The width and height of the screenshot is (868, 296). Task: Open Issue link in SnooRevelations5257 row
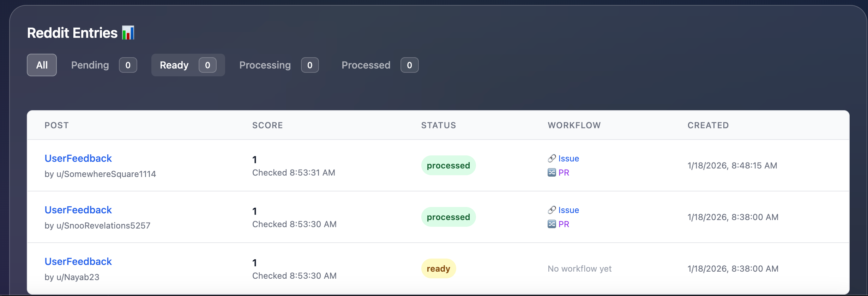click(x=568, y=210)
